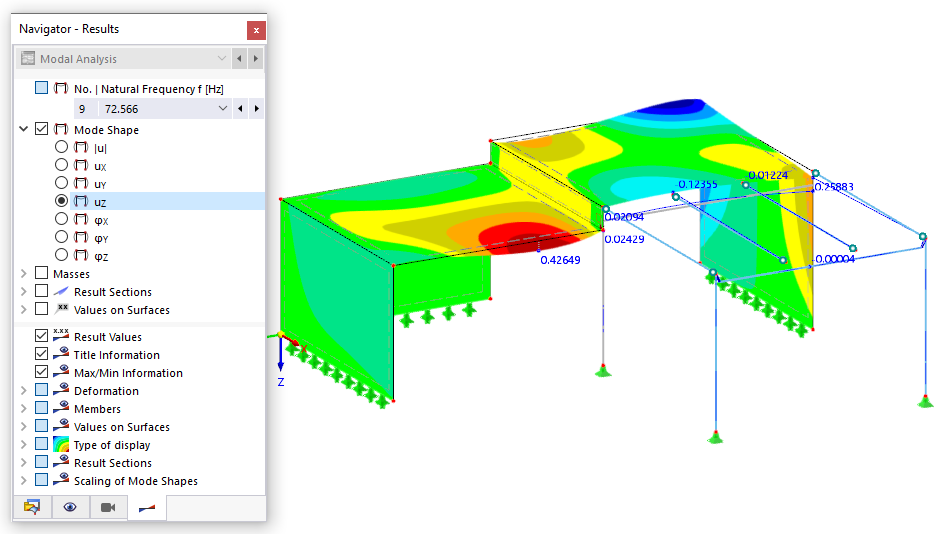Screen dimensions: 937x534
Task: Toggle lower Result Sections checkbox
Action: point(41,462)
